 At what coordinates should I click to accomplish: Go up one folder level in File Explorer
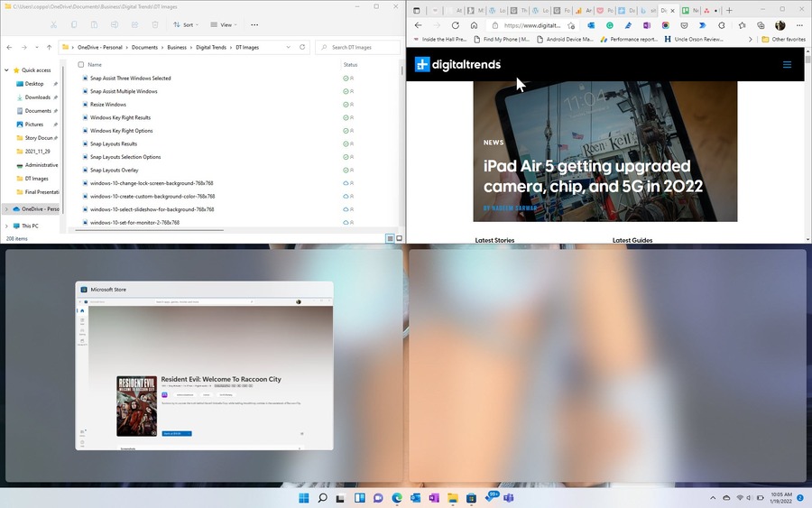(50, 47)
